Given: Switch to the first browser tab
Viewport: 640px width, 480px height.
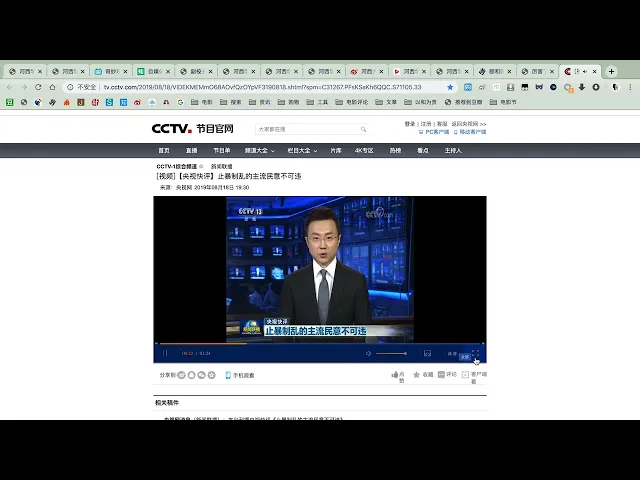Looking at the screenshot, I should pos(24,71).
